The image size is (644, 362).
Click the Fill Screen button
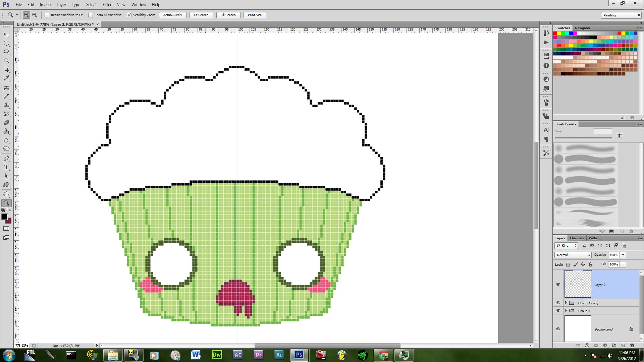[x=228, y=15]
